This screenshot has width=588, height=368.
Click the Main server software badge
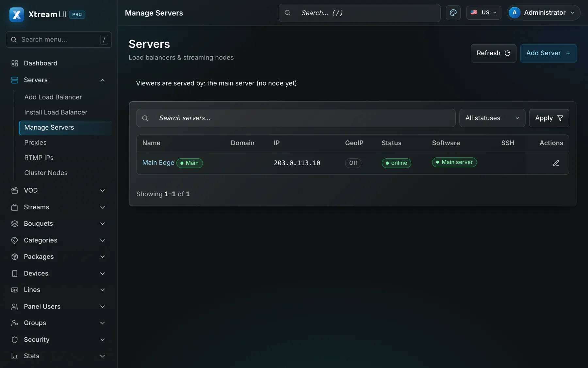(x=454, y=162)
